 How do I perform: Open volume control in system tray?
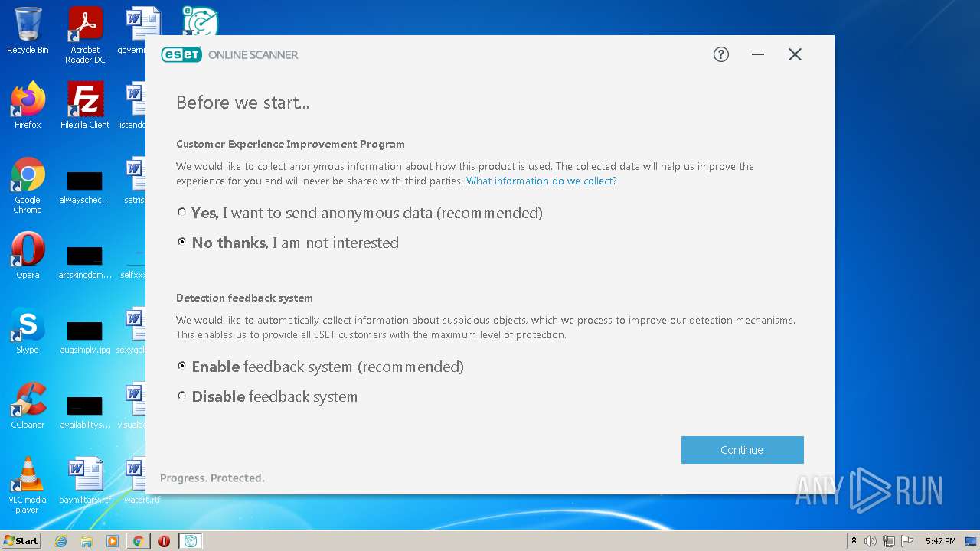pyautogui.click(x=871, y=541)
